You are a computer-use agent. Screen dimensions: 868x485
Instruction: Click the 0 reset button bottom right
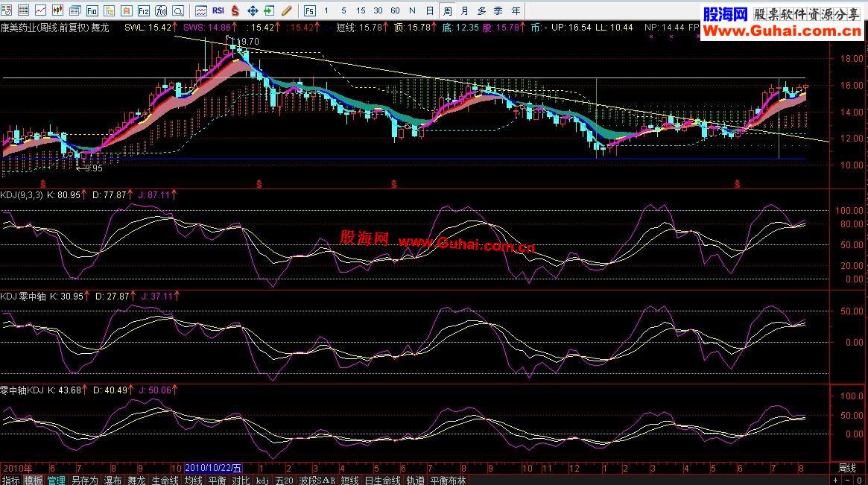[860, 481]
